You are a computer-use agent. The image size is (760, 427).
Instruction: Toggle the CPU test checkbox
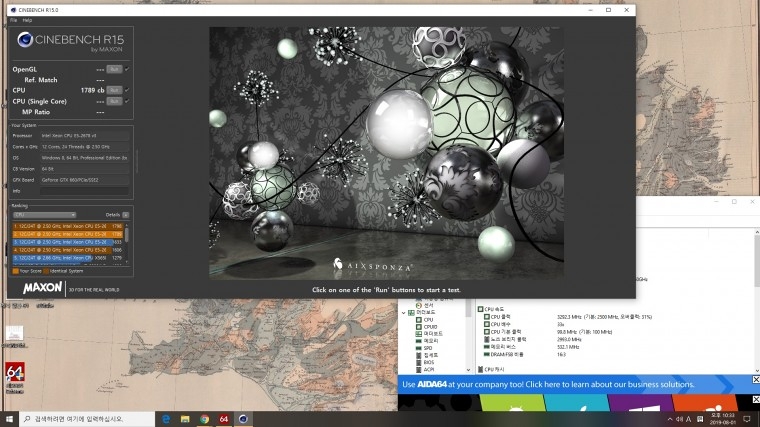(127, 90)
